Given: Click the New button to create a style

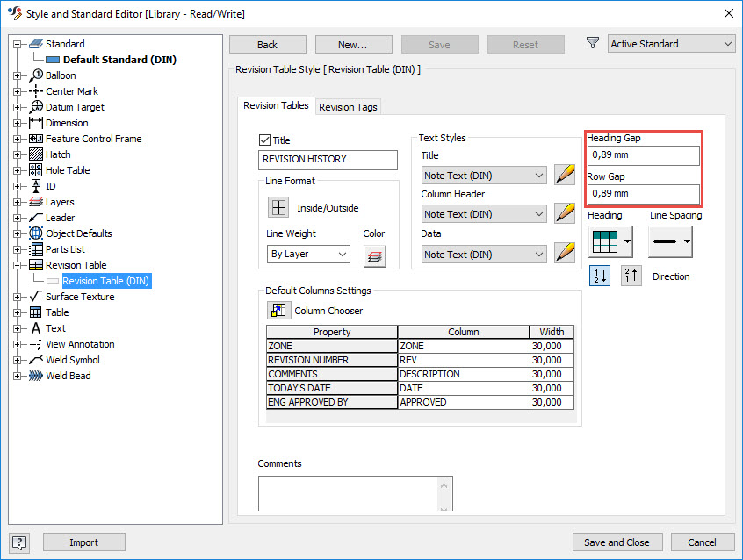Looking at the screenshot, I should pyautogui.click(x=353, y=44).
